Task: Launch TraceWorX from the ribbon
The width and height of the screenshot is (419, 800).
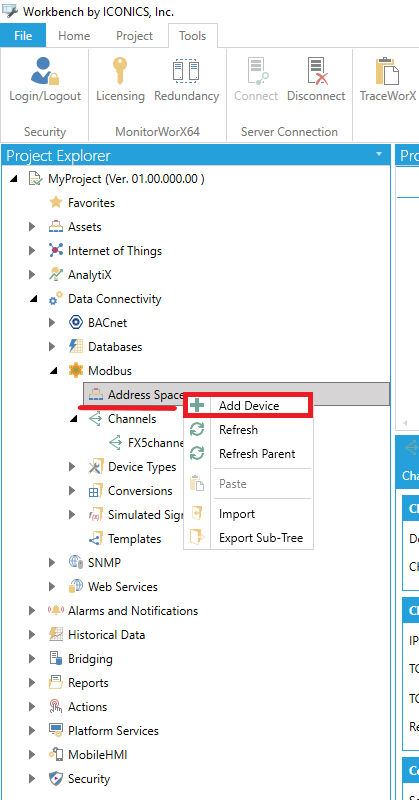Action: click(388, 71)
